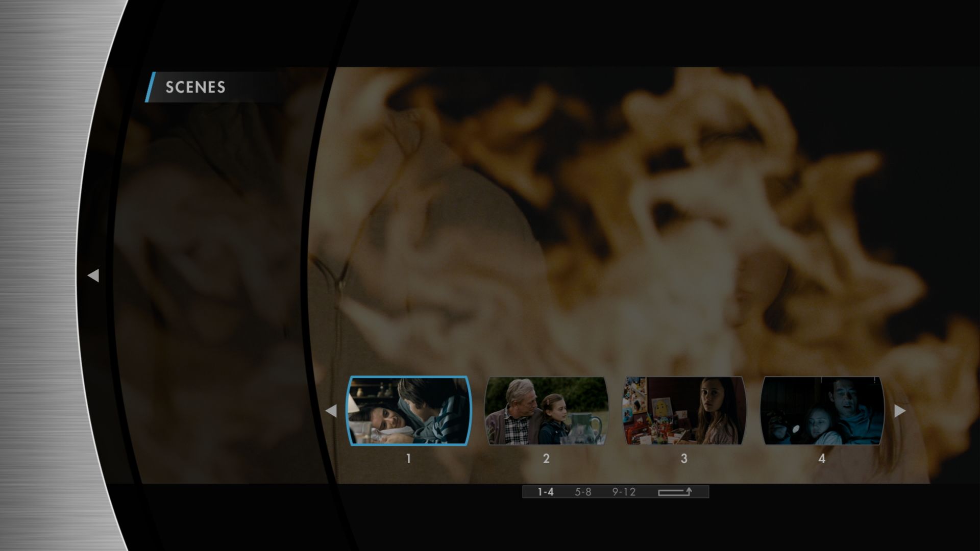Click the next scenes arrow beside thumbnail 4
The height and width of the screenshot is (551, 980).
pos(900,411)
